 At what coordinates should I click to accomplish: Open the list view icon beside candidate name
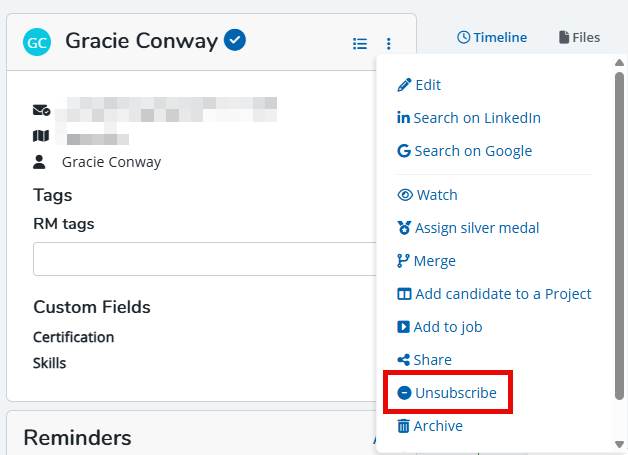[360, 43]
